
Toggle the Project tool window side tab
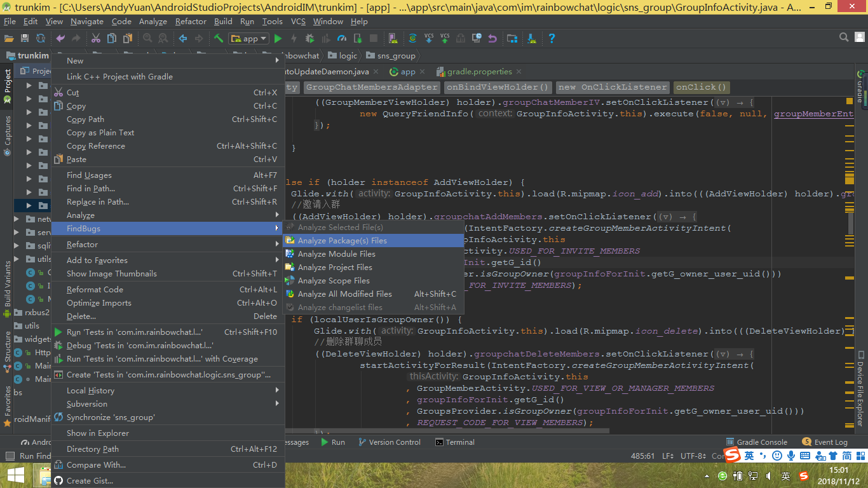tap(8, 87)
